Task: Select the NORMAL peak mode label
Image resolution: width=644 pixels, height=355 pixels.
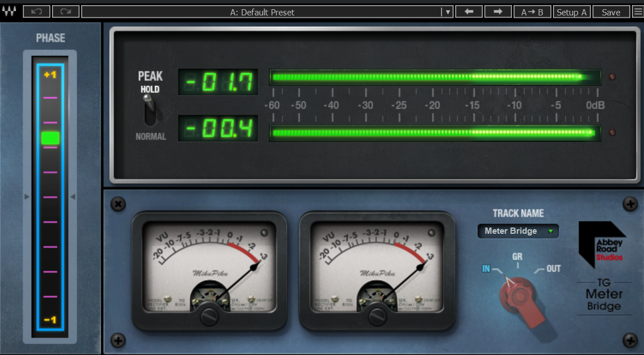Action: [151, 136]
